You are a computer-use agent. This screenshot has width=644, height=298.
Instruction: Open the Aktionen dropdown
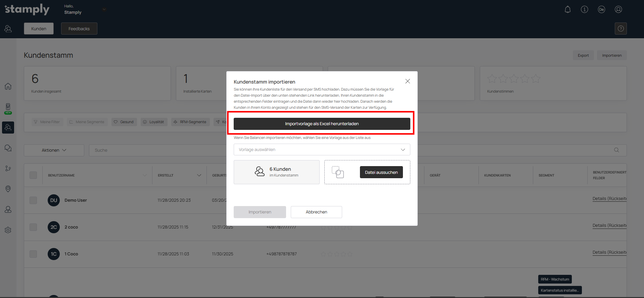(54, 150)
